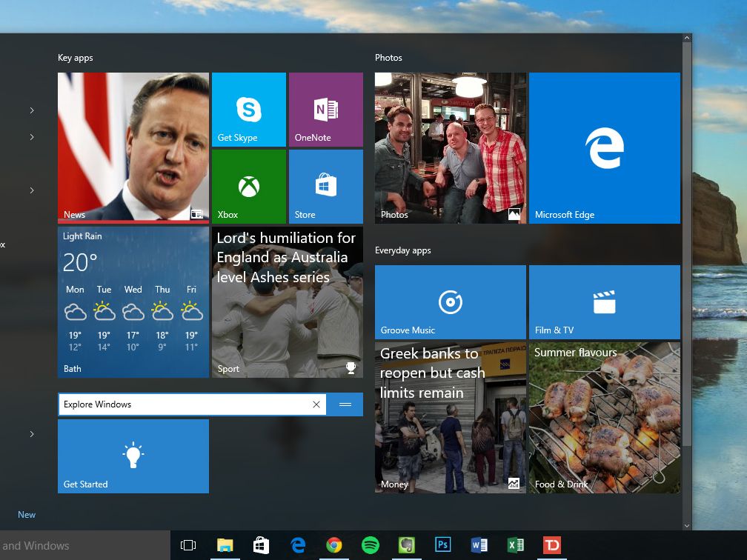Click the Start menu vertical scrollbar thumb
Screen dimensions: 747x560
687,244
